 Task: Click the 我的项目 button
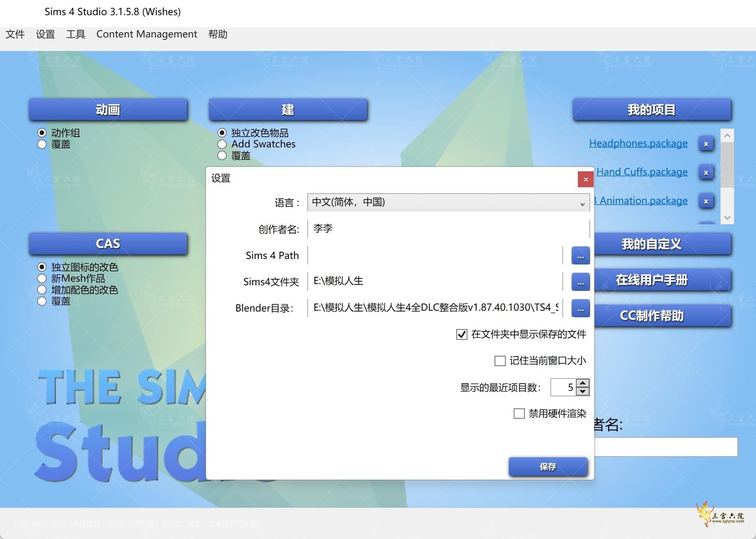click(x=652, y=110)
